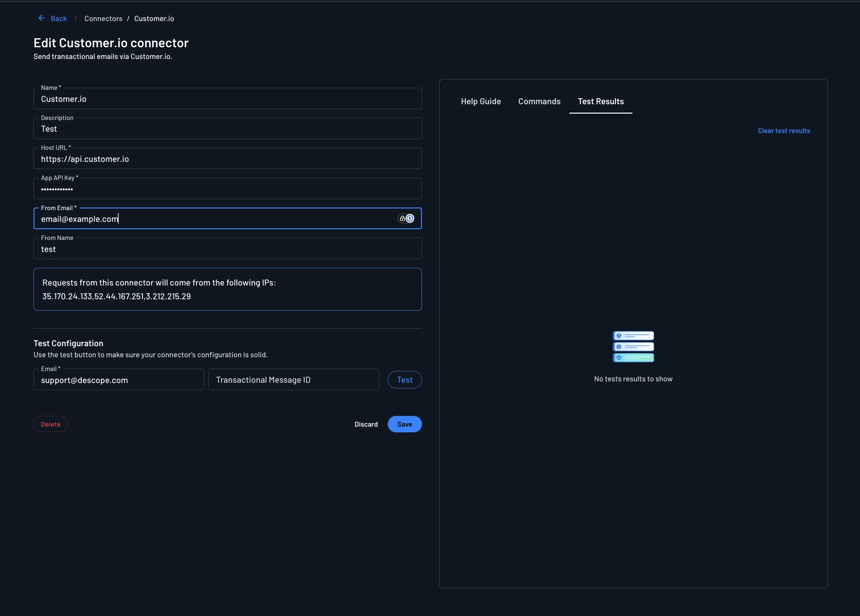Click the connector IP addresses text

coord(116,297)
